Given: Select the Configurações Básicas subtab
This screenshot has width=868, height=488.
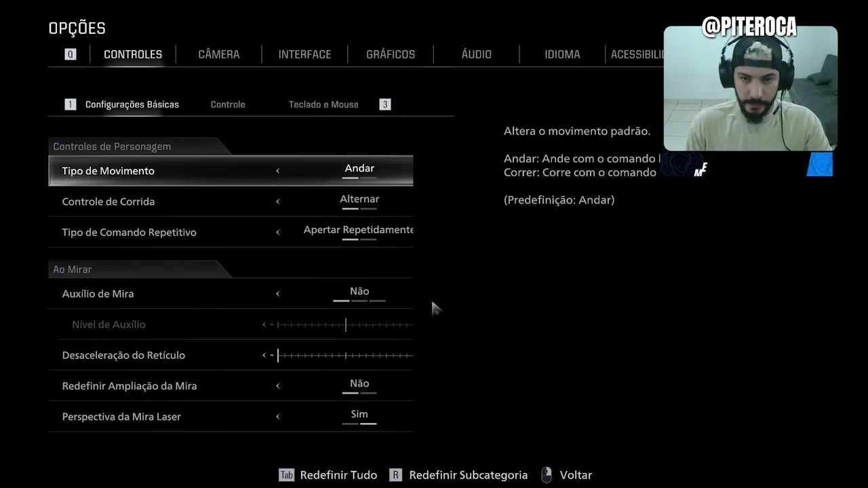Looking at the screenshot, I should 132,104.
